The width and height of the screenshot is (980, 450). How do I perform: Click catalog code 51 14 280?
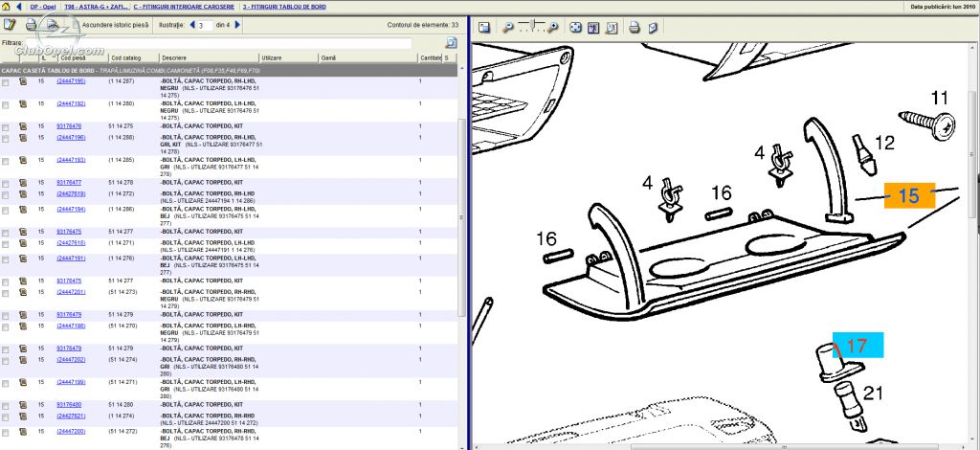[121, 404]
